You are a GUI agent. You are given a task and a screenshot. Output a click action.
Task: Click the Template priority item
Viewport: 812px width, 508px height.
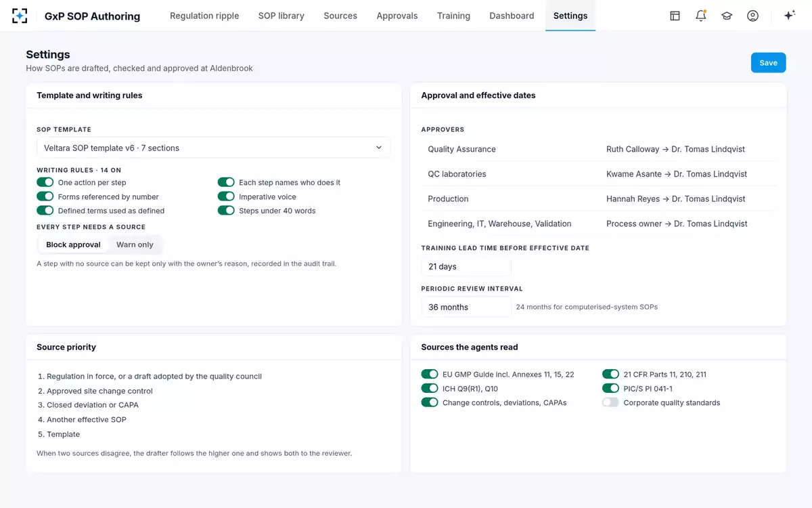coord(58,434)
